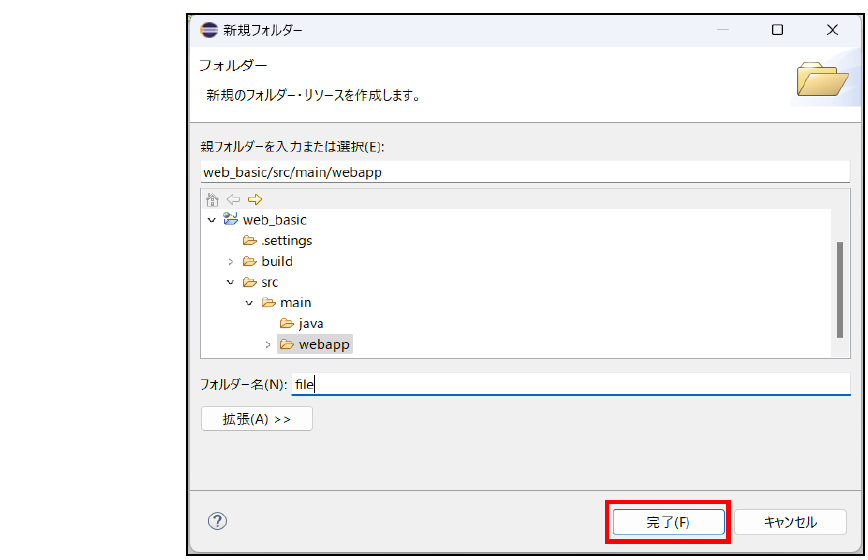Click the フォルダー名 text field
Image resolution: width=868 pixels, height=560 pixels.
(570, 384)
